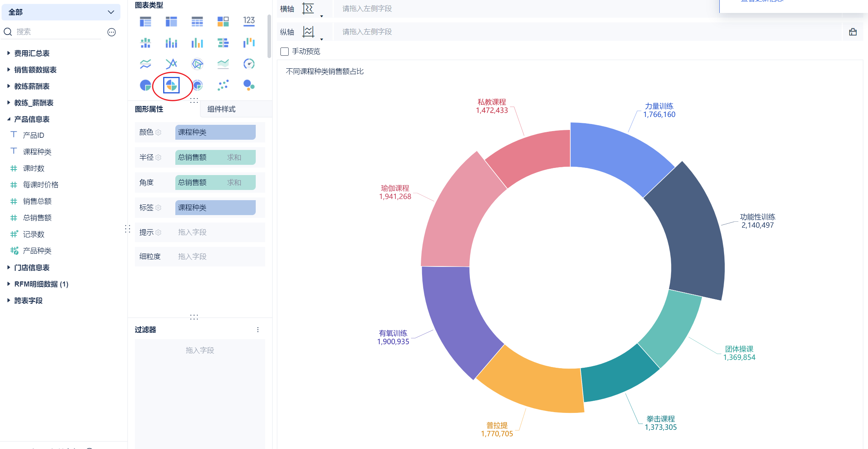Enable the 手动预览 checkbox

click(x=285, y=51)
